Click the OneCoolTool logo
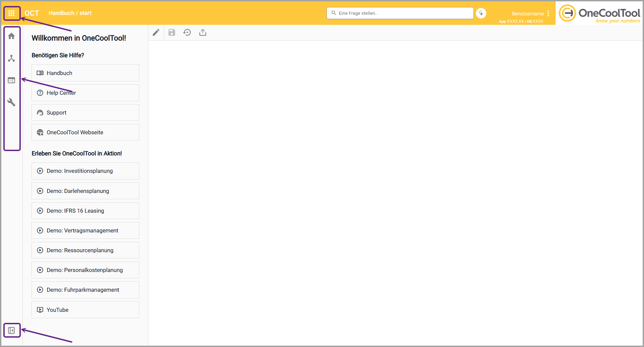644x347 pixels. coord(599,14)
